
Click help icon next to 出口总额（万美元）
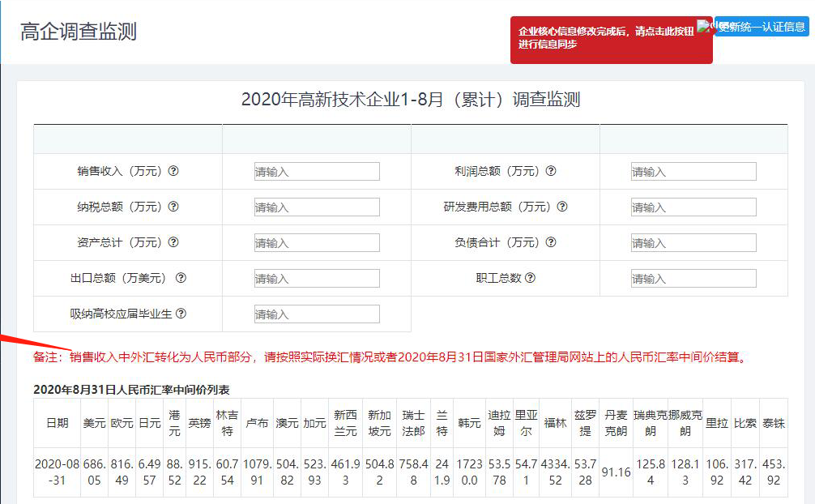181,278
